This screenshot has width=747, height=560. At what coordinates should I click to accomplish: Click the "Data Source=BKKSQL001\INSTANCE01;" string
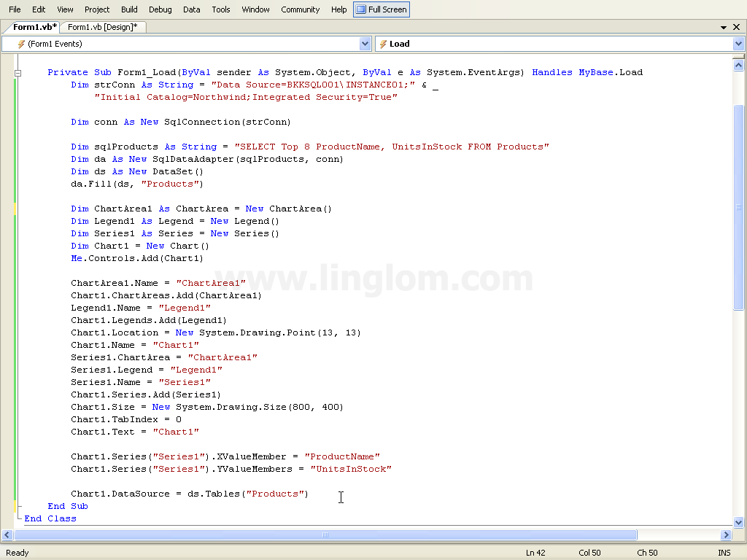click(313, 85)
